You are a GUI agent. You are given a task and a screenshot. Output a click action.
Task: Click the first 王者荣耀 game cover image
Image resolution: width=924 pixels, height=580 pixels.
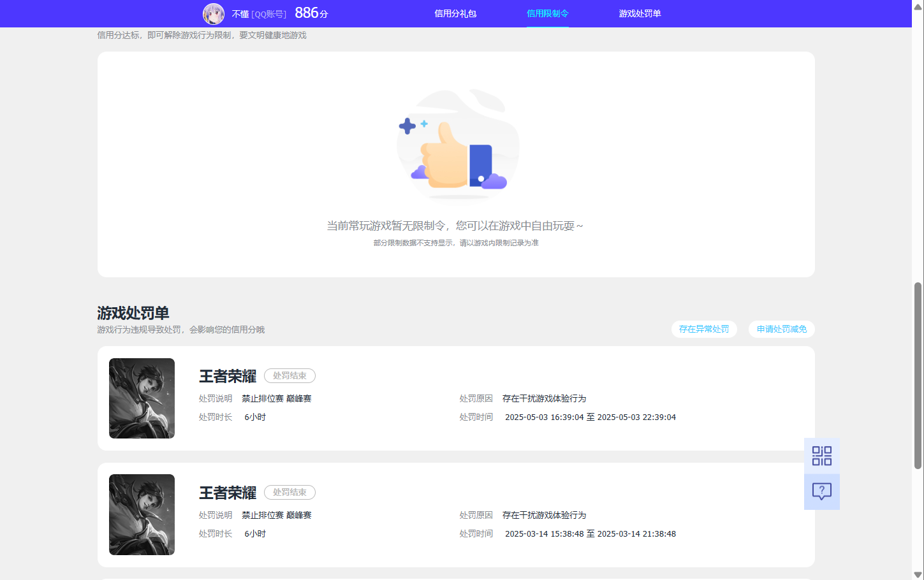[x=142, y=398]
